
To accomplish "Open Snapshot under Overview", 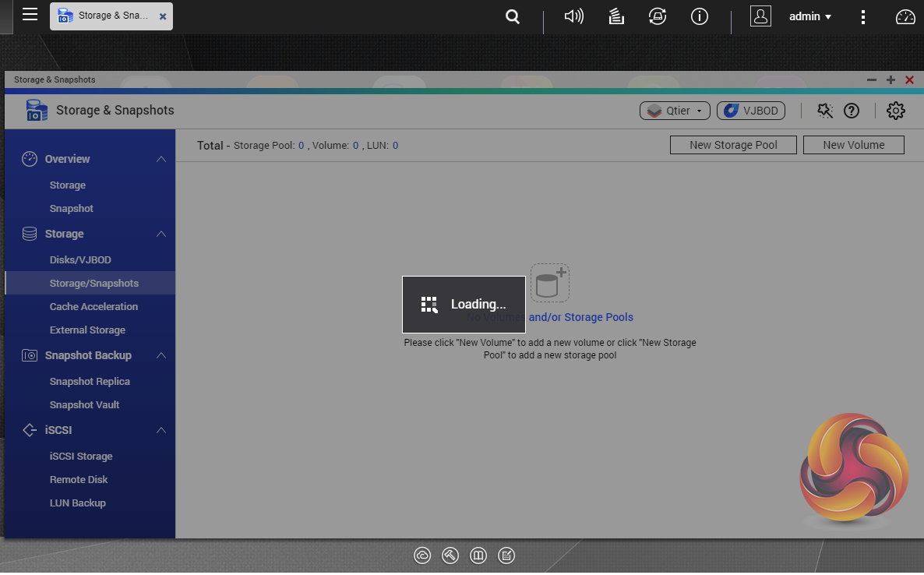I will [x=72, y=209].
